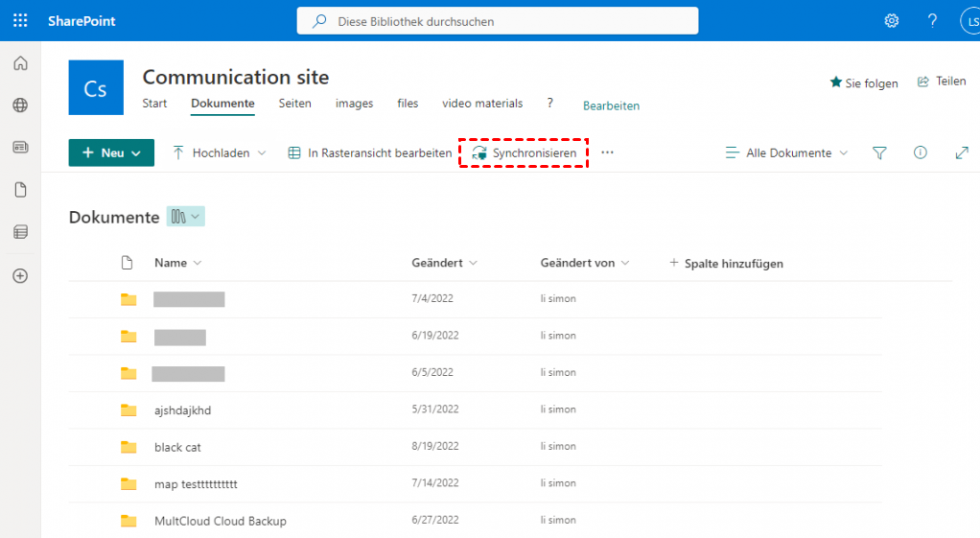Open My sites globe icon in sidebar

point(20,105)
